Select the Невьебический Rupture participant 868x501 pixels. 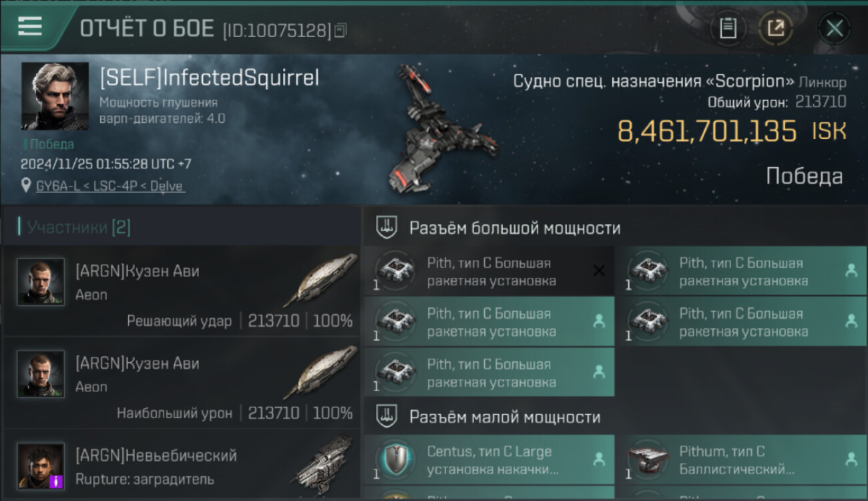(180, 465)
